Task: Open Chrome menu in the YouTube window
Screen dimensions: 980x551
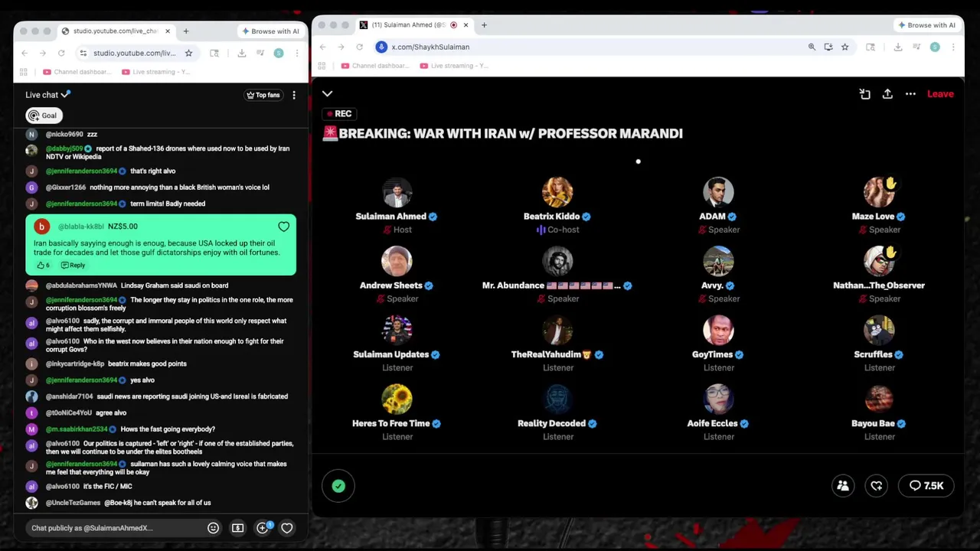Action: pyautogui.click(x=297, y=53)
